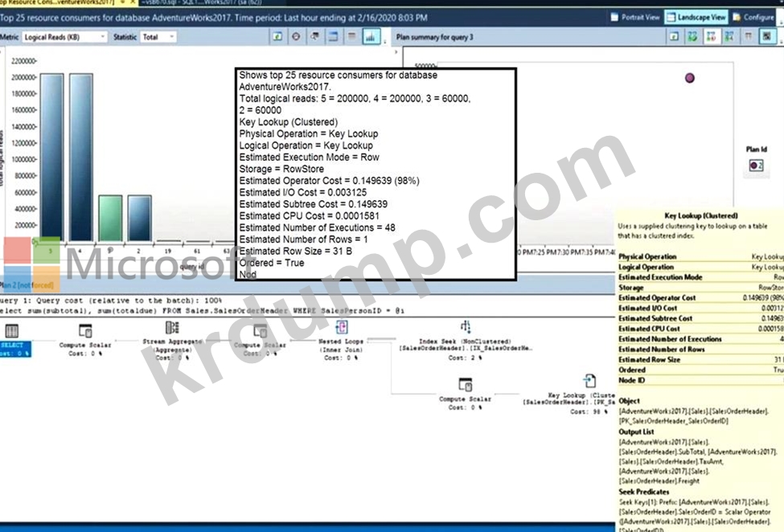
Task: Open the Metric Logical Reads (KB) dropdown
Action: pos(64,37)
